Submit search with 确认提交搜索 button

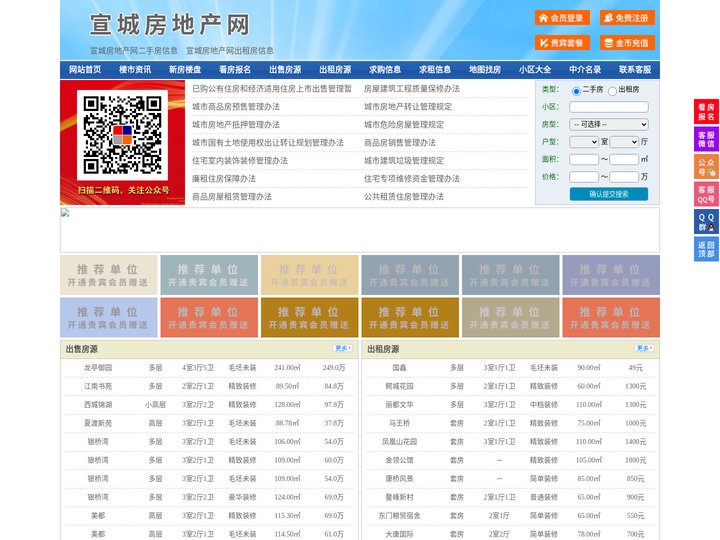click(x=609, y=194)
